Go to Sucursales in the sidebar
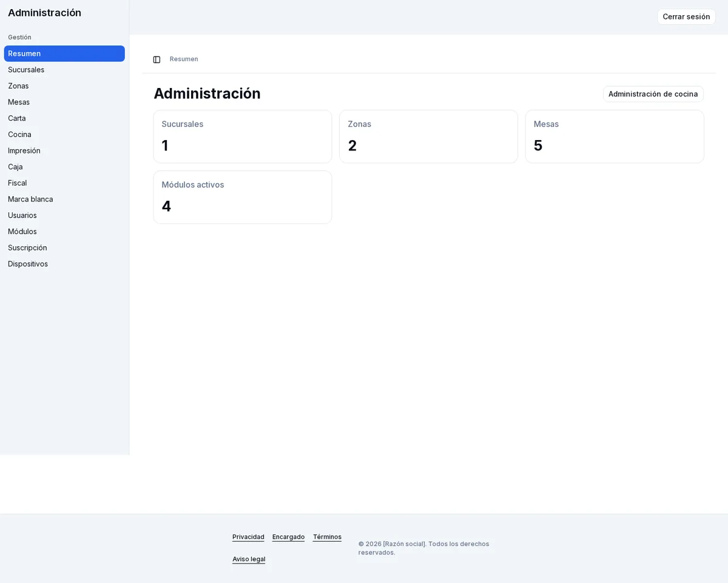 coord(64,70)
